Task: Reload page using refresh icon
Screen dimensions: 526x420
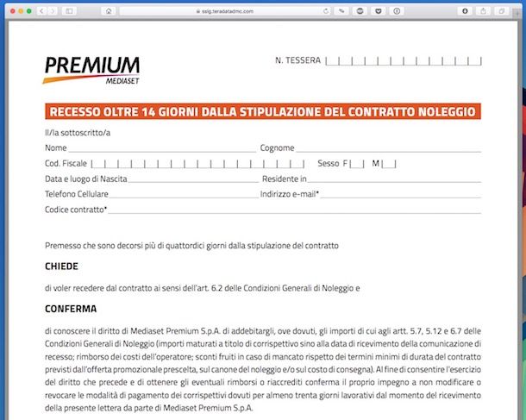Action: (x=325, y=11)
